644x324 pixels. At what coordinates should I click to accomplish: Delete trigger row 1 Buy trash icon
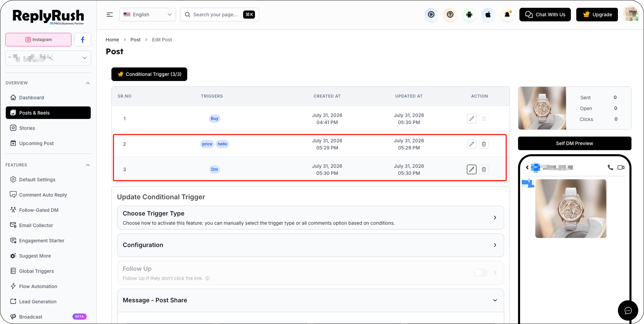click(484, 119)
